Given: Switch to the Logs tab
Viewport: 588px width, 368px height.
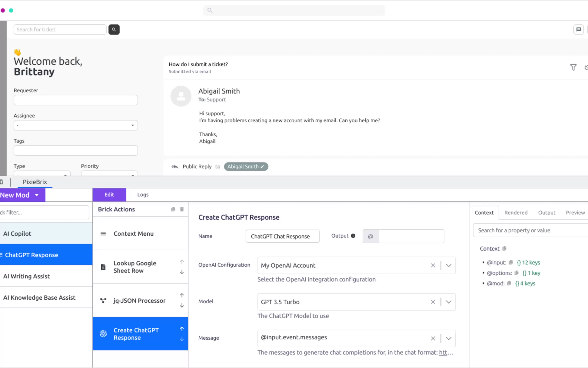Looking at the screenshot, I should point(143,195).
